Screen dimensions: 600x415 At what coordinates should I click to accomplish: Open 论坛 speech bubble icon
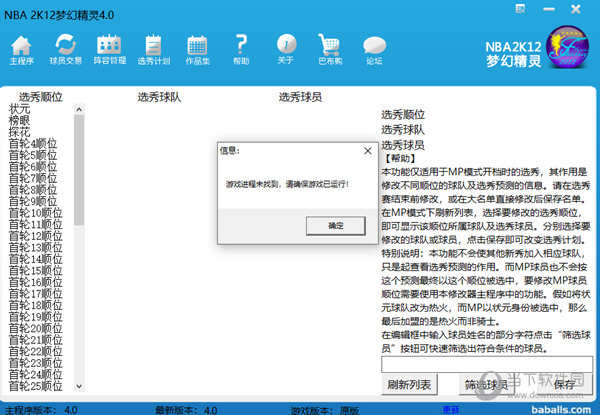[374, 51]
